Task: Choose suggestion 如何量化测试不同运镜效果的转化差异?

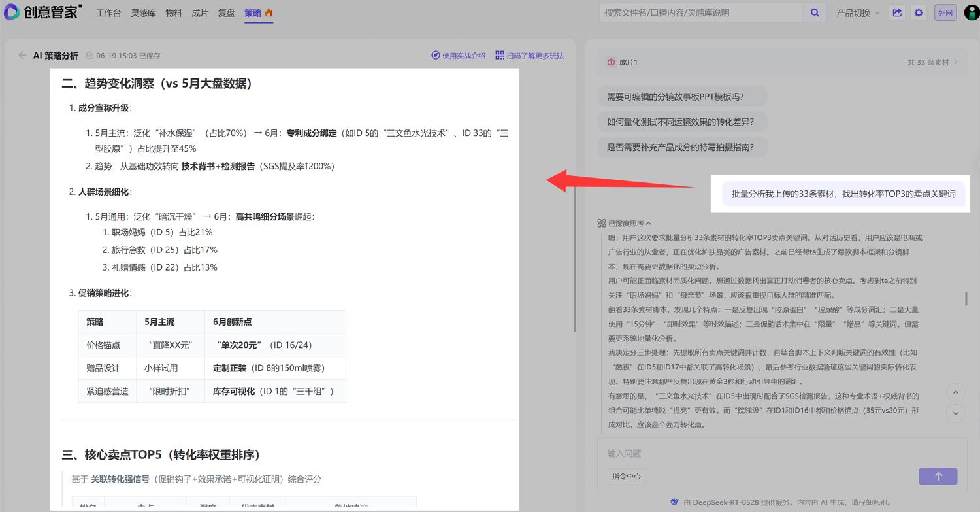Action: tap(682, 122)
